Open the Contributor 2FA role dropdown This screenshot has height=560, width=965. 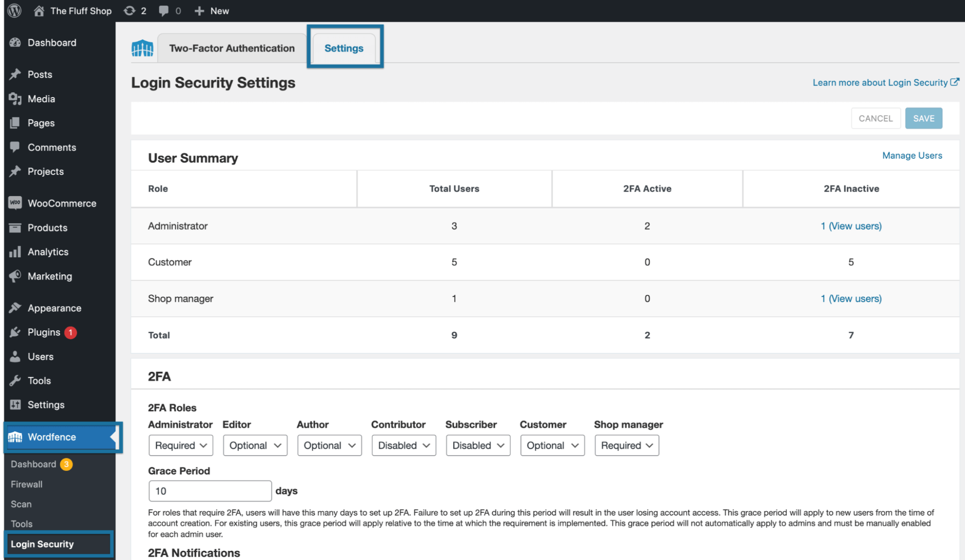(404, 445)
